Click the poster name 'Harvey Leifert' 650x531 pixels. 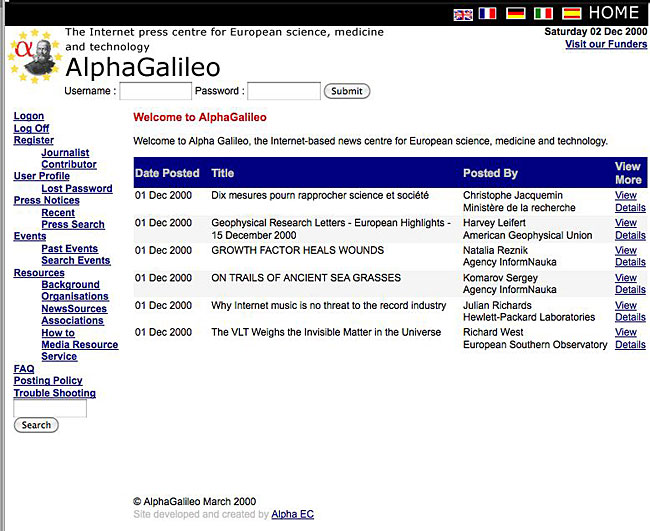click(494, 223)
